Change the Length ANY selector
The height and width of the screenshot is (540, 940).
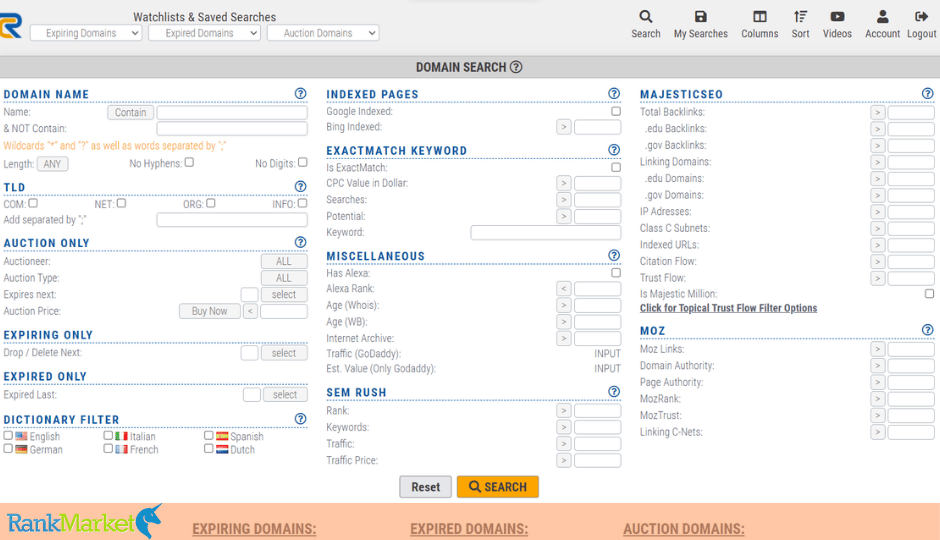tap(52, 164)
